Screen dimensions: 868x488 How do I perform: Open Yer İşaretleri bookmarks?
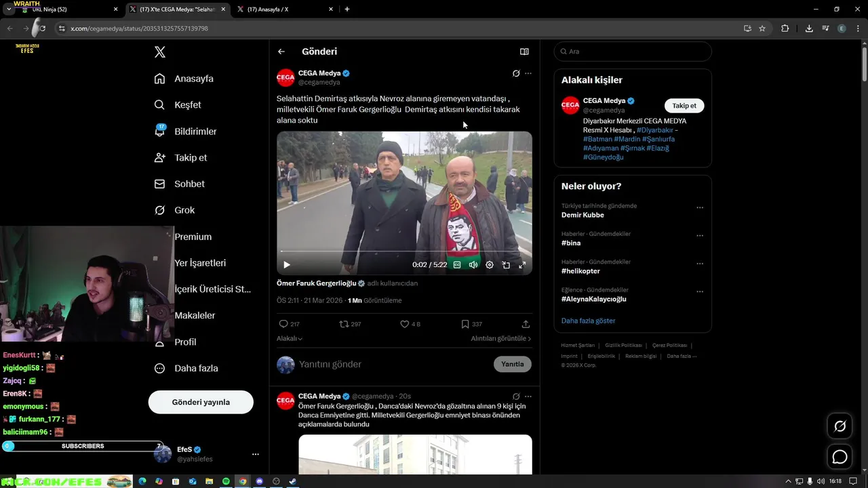[200, 263]
